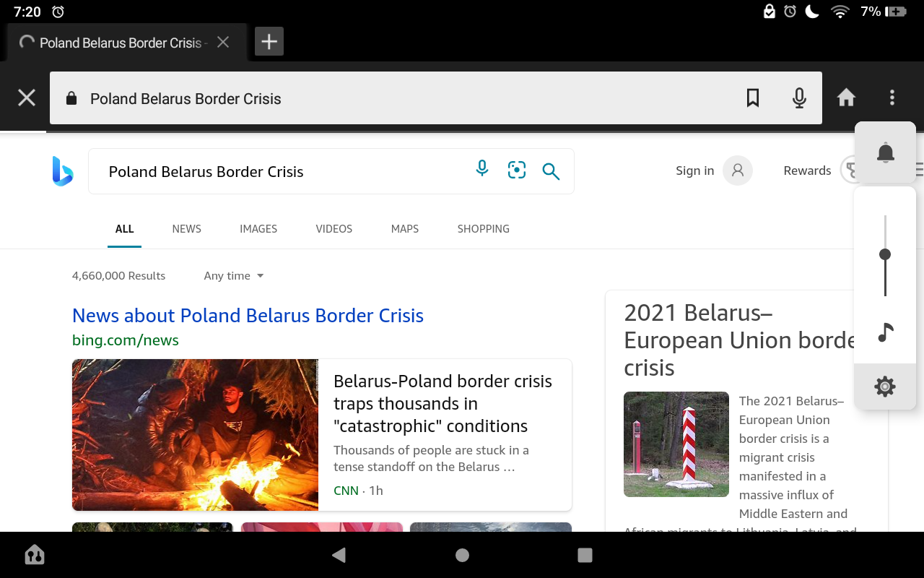This screenshot has height=578, width=924.
Task: Expand the Any time filter dropdown
Action: click(x=234, y=276)
